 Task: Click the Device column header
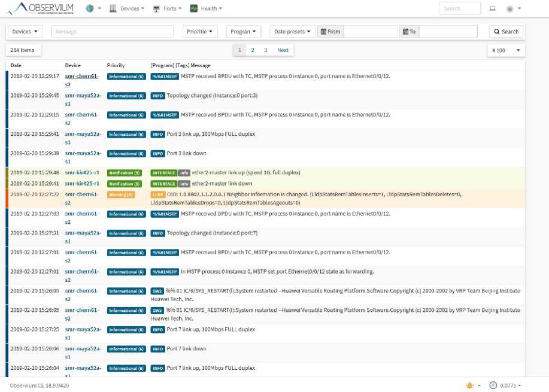click(73, 65)
